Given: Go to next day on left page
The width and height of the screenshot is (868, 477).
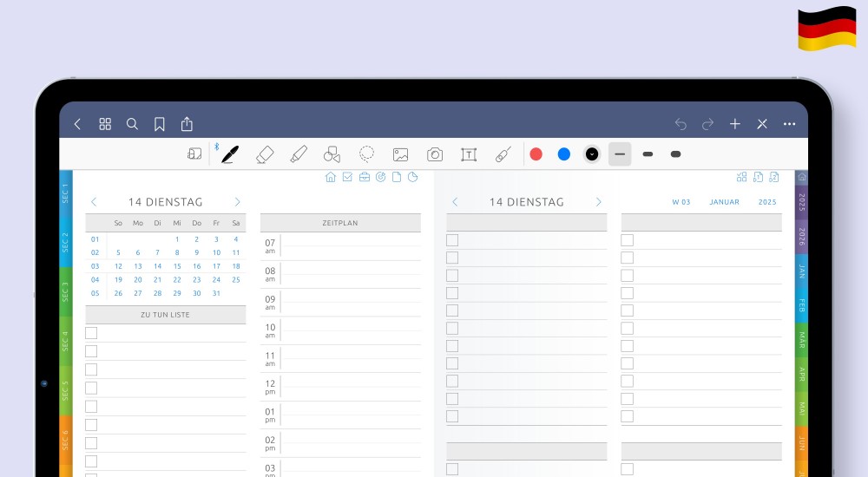Looking at the screenshot, I should pos(237,202).
